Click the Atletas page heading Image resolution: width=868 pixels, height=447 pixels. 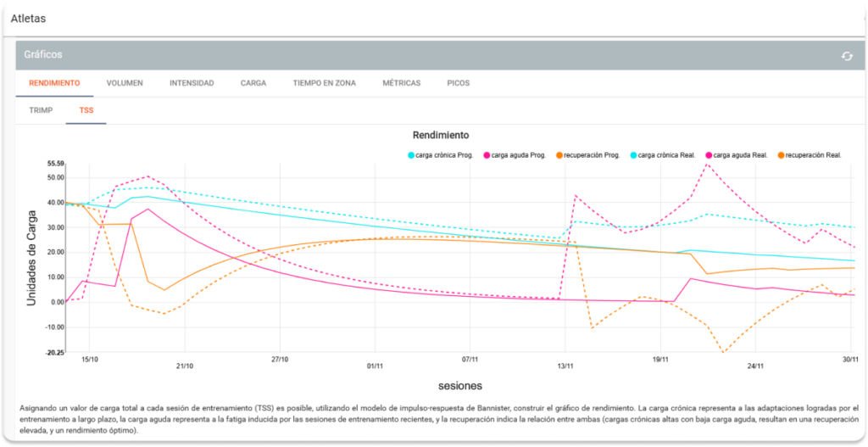tap(28, 18)
